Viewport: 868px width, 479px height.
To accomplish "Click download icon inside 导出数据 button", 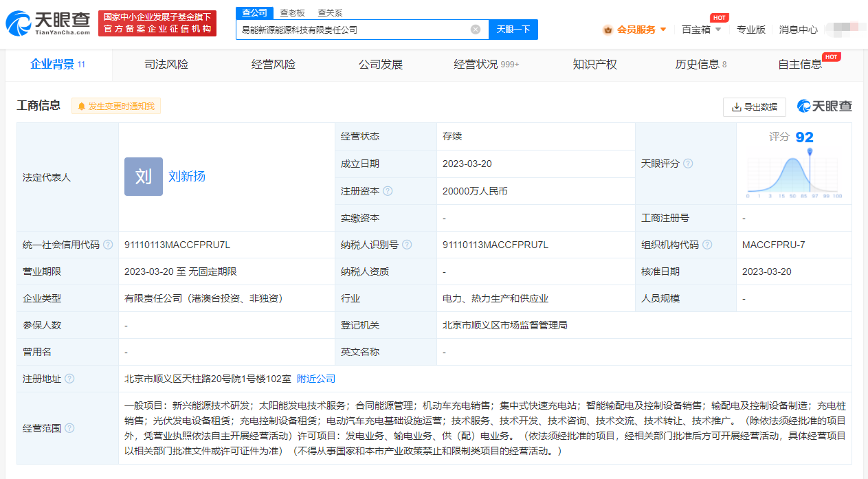I will (735, 107).
